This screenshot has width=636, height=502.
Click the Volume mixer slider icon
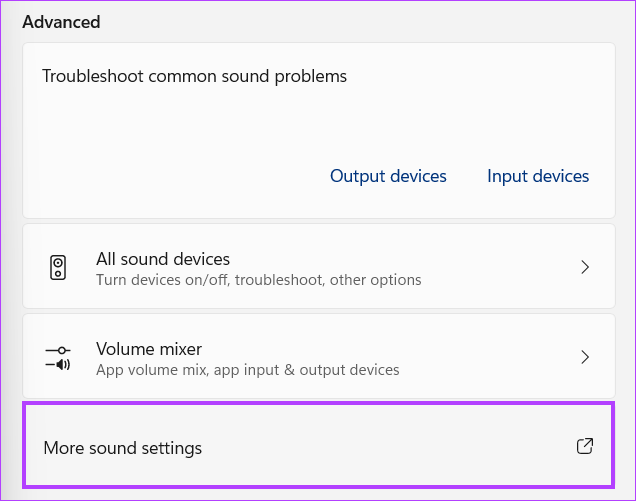point(58,358)
